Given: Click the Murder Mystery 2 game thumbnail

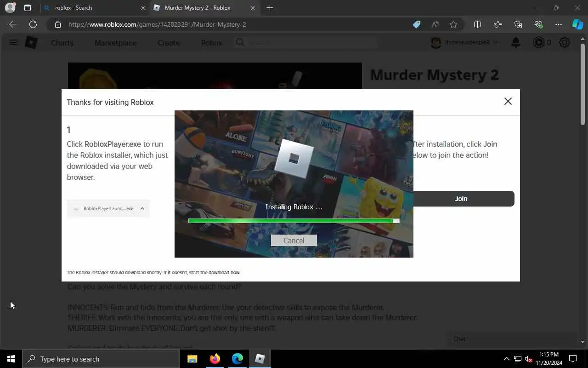Looking at the screenshot, I should [x=215, y=76].
